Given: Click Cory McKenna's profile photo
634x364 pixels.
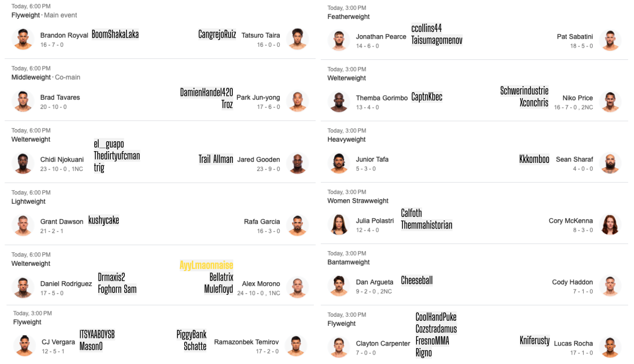Looking at the screenshot, I should point(610,225).
